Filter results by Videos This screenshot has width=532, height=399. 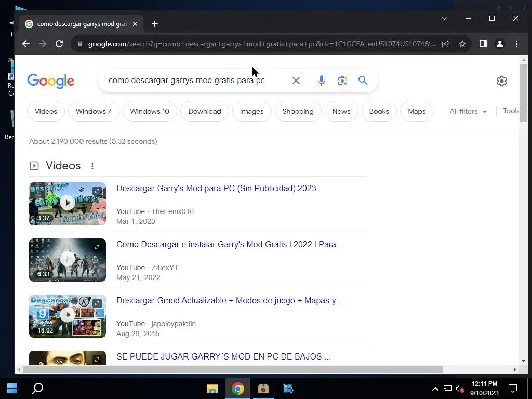coord(46,111)
